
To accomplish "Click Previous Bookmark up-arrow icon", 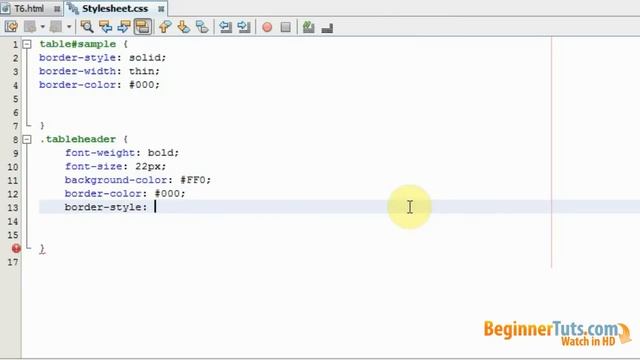I will point(165,27).
